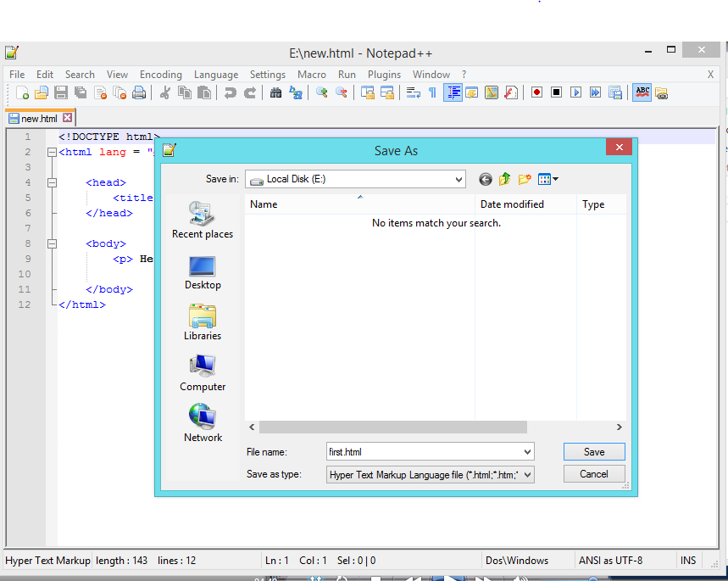Screen dimensions: 728x581
Task: Collapse the html fold marker on line 2
Action: coord(52,152)
